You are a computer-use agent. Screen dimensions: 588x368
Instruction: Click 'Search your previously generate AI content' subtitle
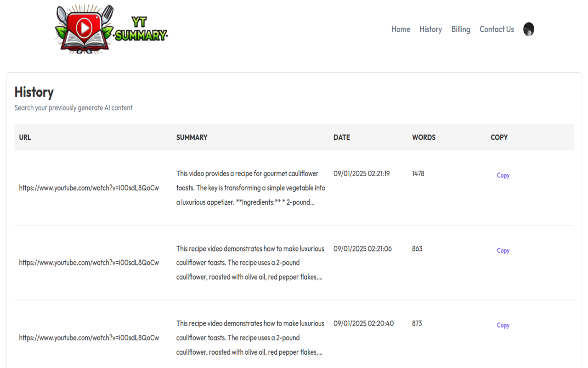point(73,108)
